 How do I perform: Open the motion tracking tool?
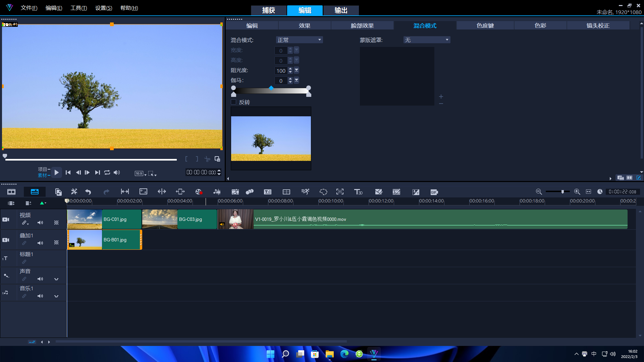pyautogui.click(x=250, y=192)
